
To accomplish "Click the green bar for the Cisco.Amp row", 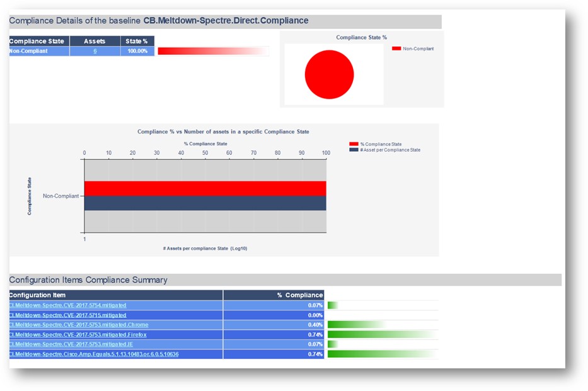I will [382, 354].
